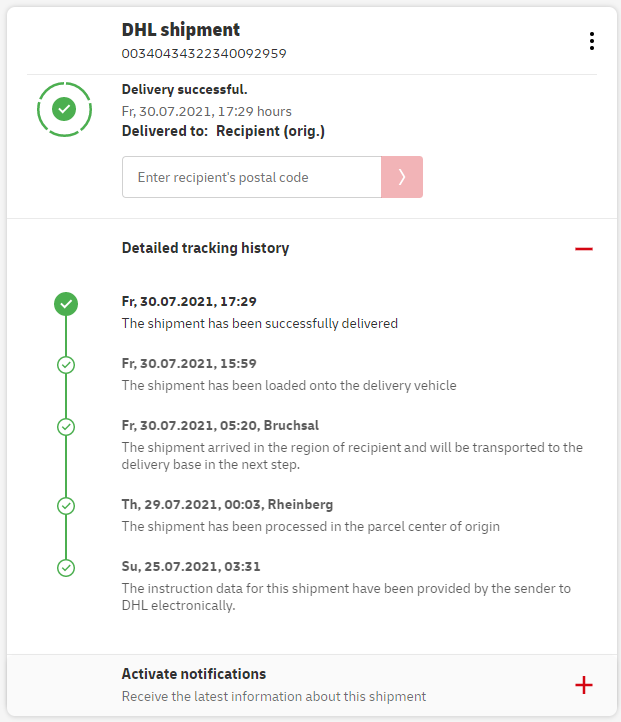Click the Bruchsal arrival checkmark icon

click(66, 427)
